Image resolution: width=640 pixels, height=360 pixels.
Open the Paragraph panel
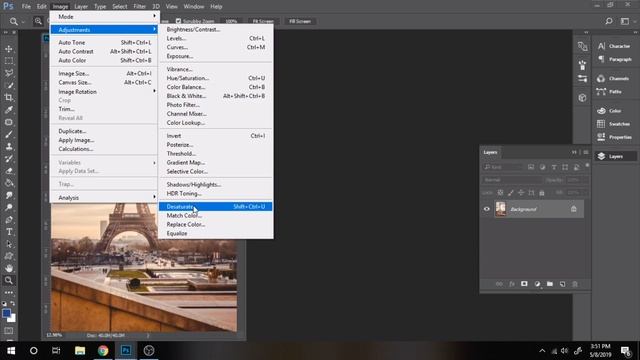tap(614, 59)
